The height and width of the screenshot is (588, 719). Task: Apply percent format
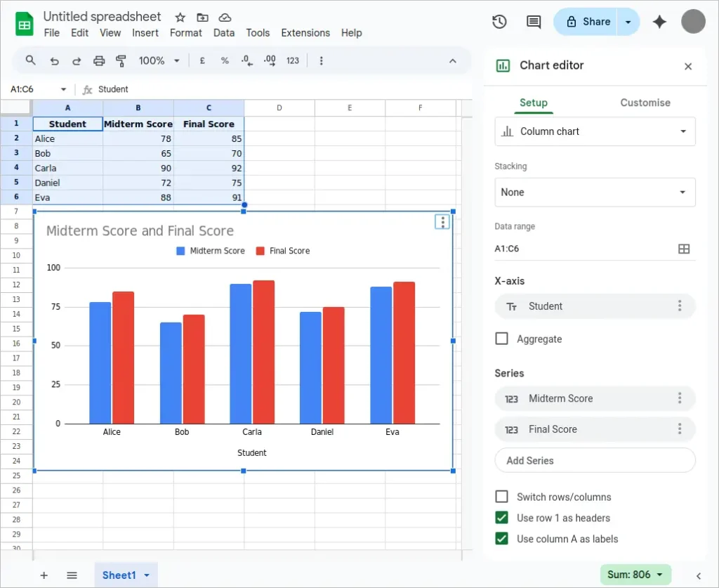[x=225, y=60]
